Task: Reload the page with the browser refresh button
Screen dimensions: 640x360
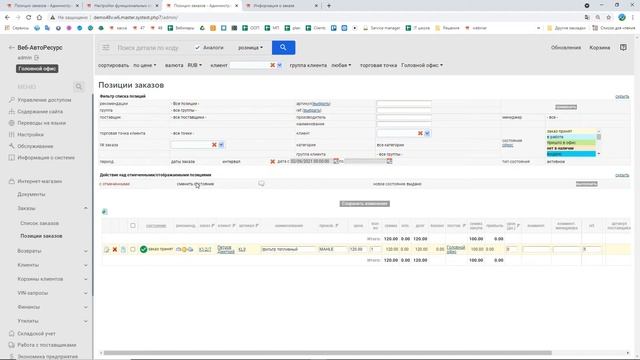Action: pyautogui.click(x=28, y=18)
